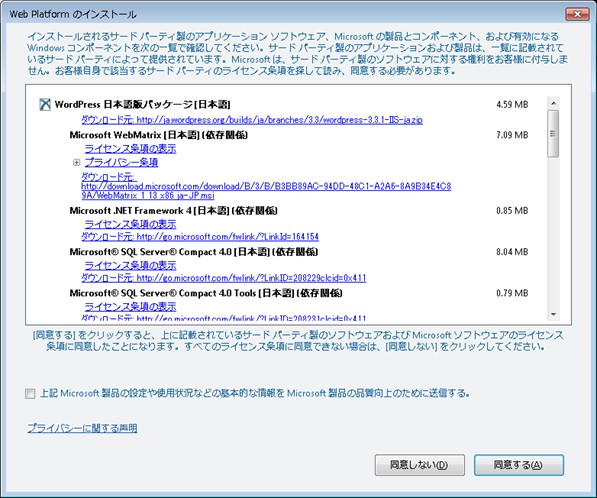The height and width of the screenshot is (498, 597).
Task: Click the list scrollbar thumb
Action: pos(553,134)
